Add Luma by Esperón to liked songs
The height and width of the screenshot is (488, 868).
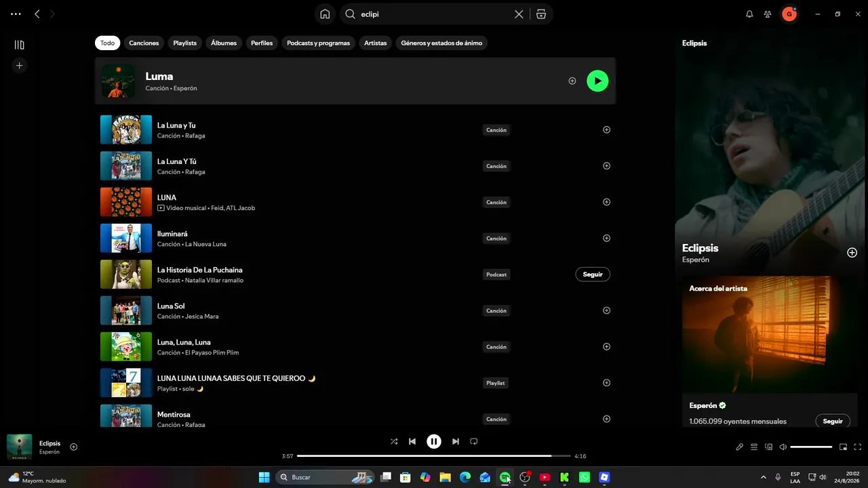click(572, 81)
